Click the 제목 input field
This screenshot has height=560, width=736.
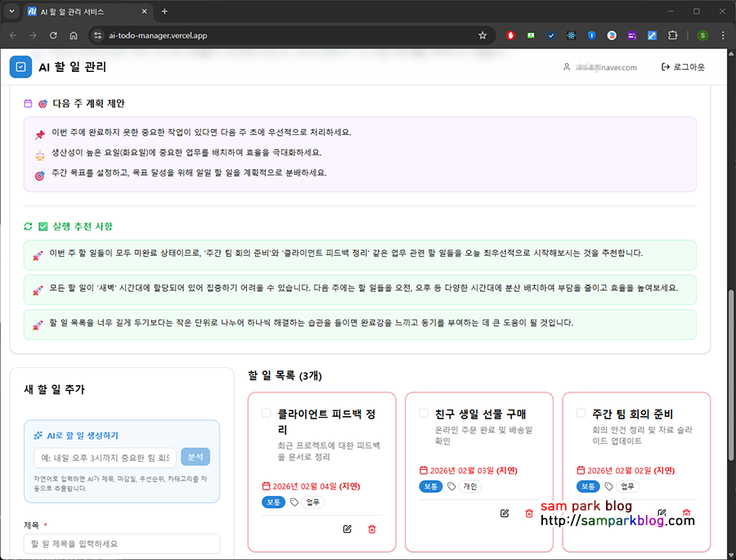(x=122, y=544)
